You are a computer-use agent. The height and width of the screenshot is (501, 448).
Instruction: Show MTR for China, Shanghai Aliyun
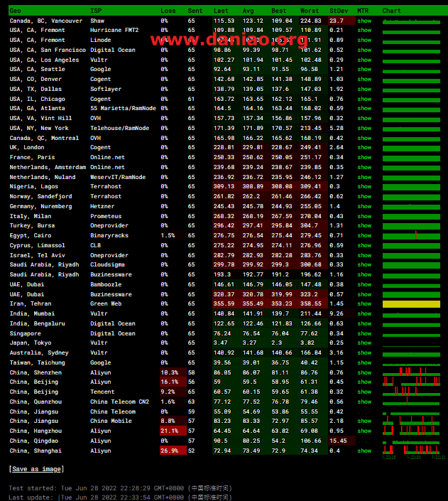(x=364, y=451)
